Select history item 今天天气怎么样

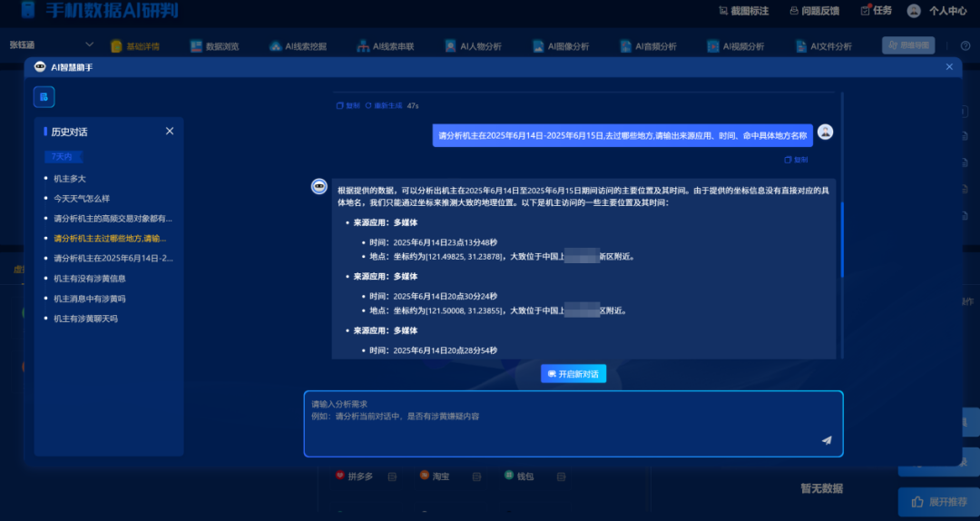pos(82,199)
